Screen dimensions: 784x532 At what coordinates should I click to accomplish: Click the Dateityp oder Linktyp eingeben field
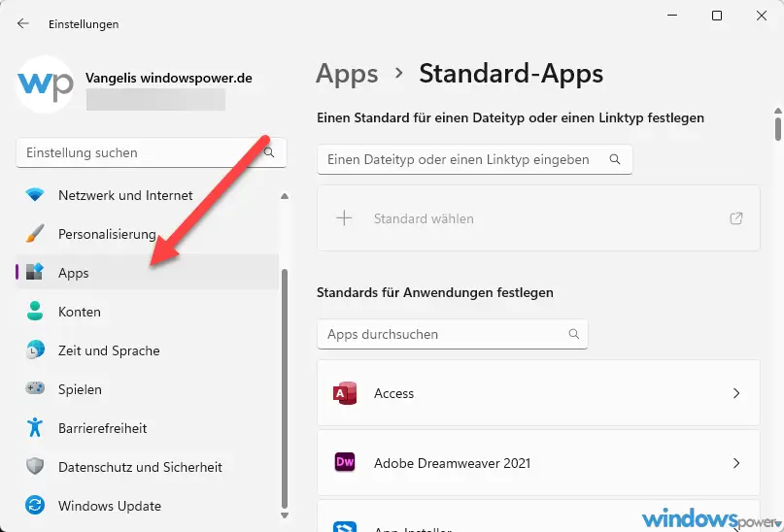click(x=474, y=159)
